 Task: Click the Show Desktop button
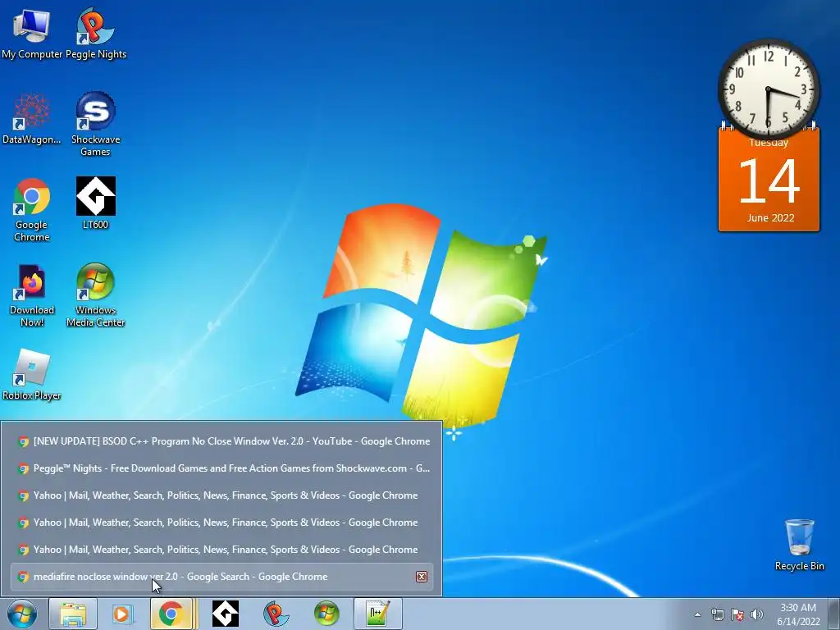[x=835, y=614]
